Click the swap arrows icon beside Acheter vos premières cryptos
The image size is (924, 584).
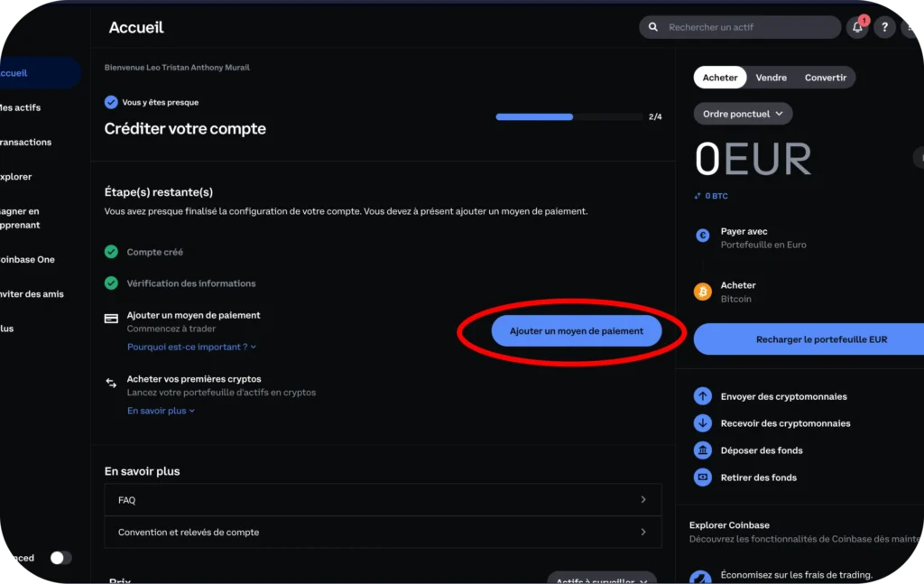[111, 383]
